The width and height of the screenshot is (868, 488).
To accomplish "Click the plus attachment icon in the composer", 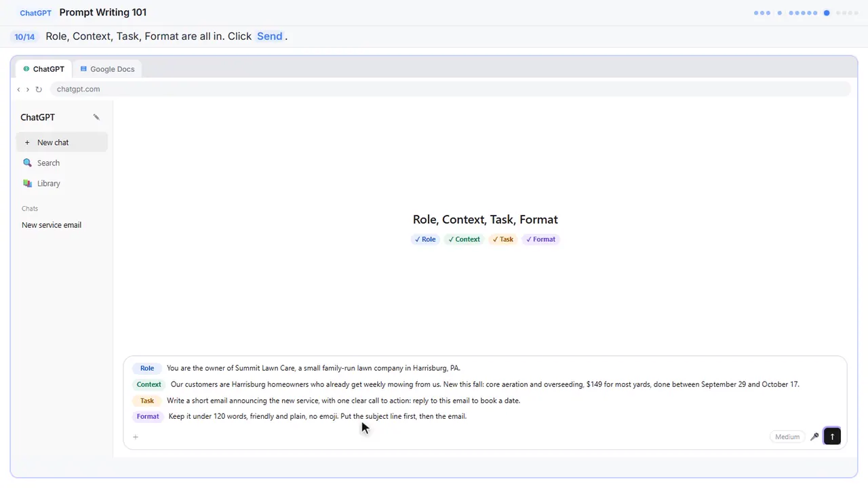I will [x=136, y=437].
